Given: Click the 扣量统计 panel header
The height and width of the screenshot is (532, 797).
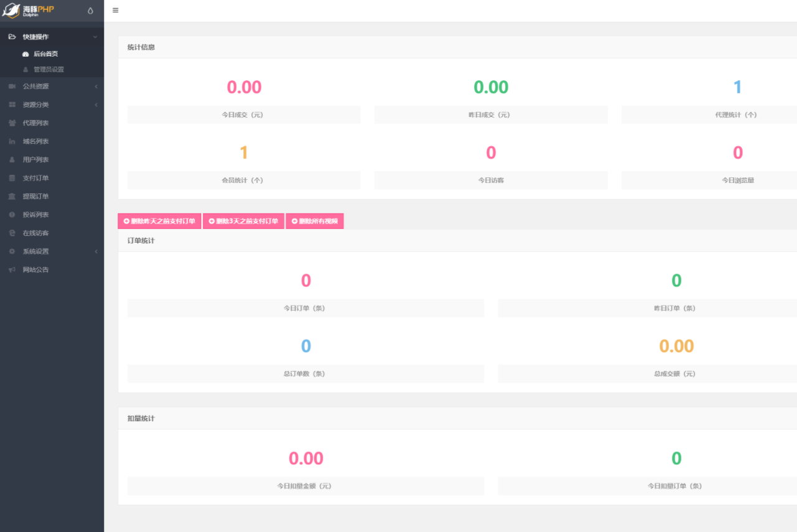Looking at the screenshot, I should pos(457,419).
